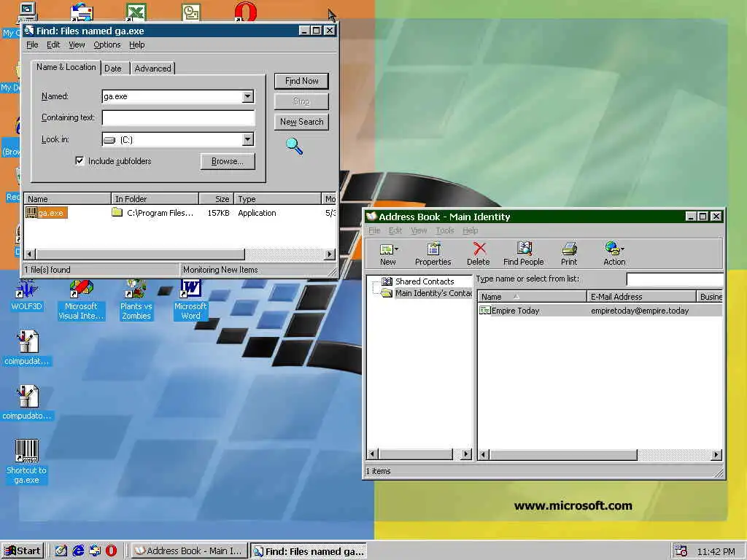
Task: Select the Plants vs Zombies desktop icon
Action: 136,300
